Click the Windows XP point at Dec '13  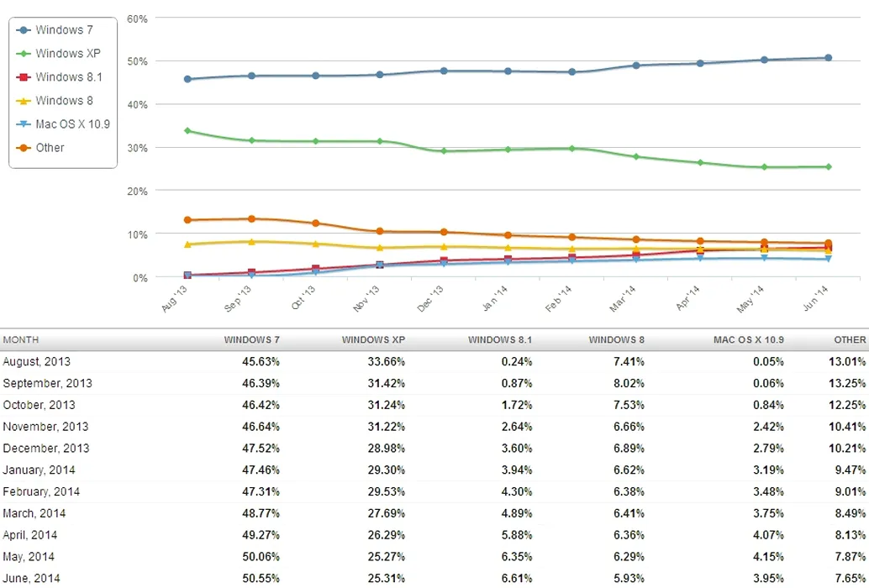(x=444, y=150)
